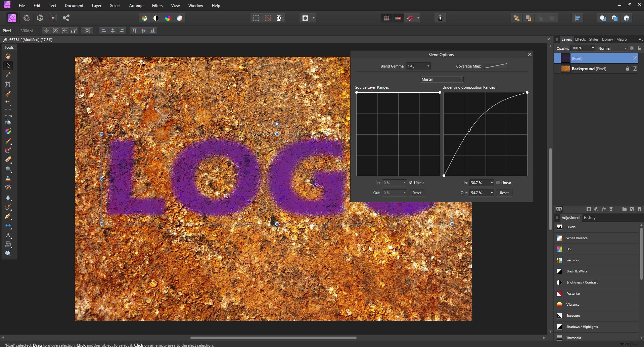
Task: Click the Opacity field in the Layers panel
Action: [582, 48]
